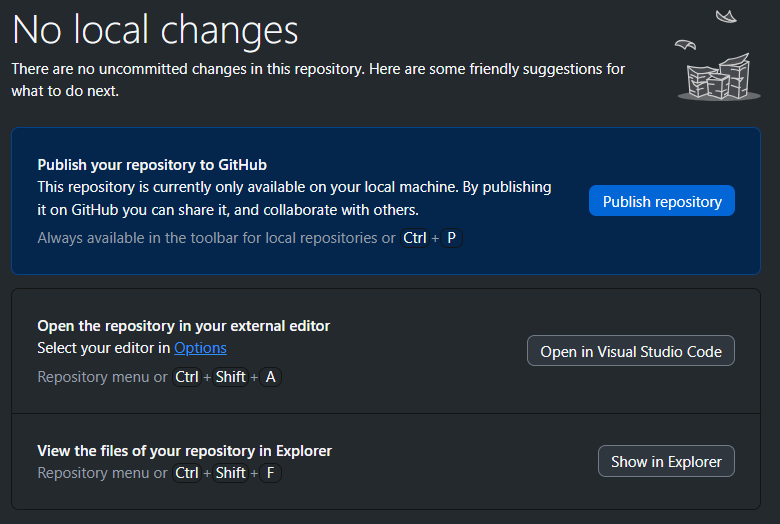
Task: Click Shift key beside the A shortcut
Action: tap(230, 377)
